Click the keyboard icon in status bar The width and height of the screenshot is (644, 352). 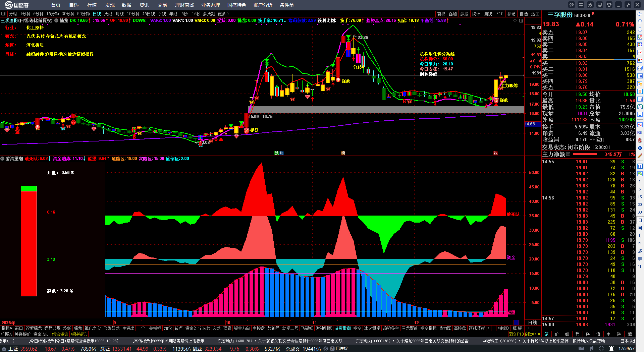[581, 349]
